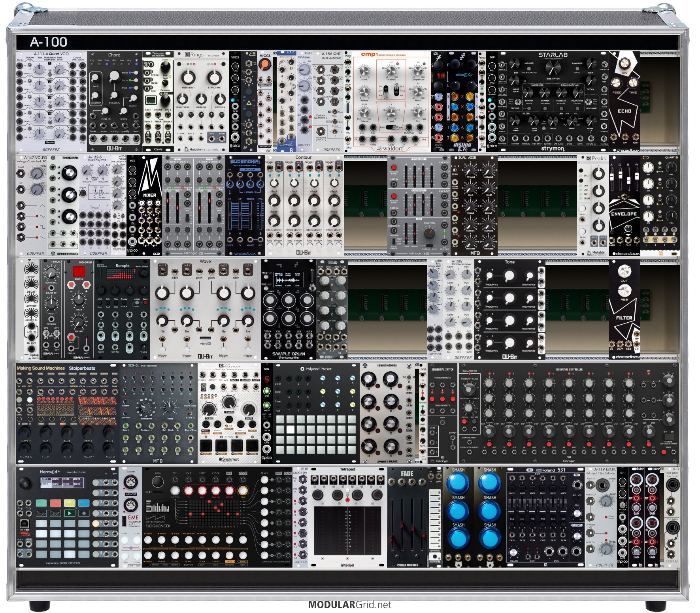
Task: Click the Four Bricks Rook PLAY pad
Action: (x=206, y=445)
